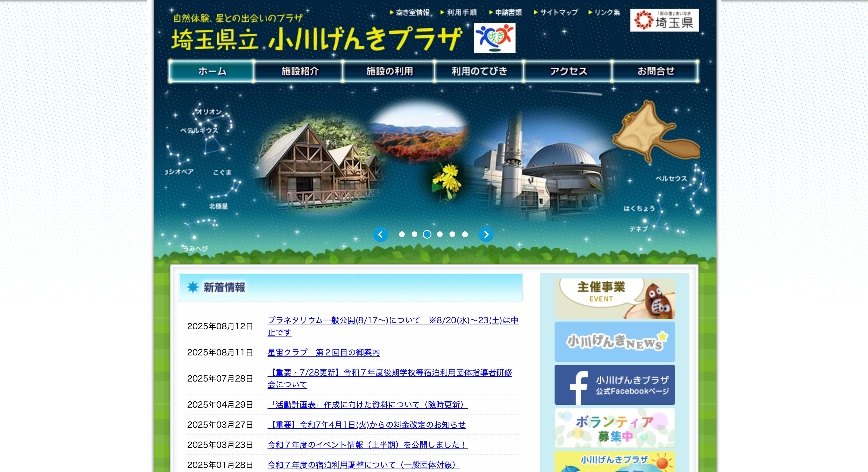Click the partial 小川げんきプラザ sun banner
Image resolution: width=868 pixels, height=472 pixels.
[615, 462]
